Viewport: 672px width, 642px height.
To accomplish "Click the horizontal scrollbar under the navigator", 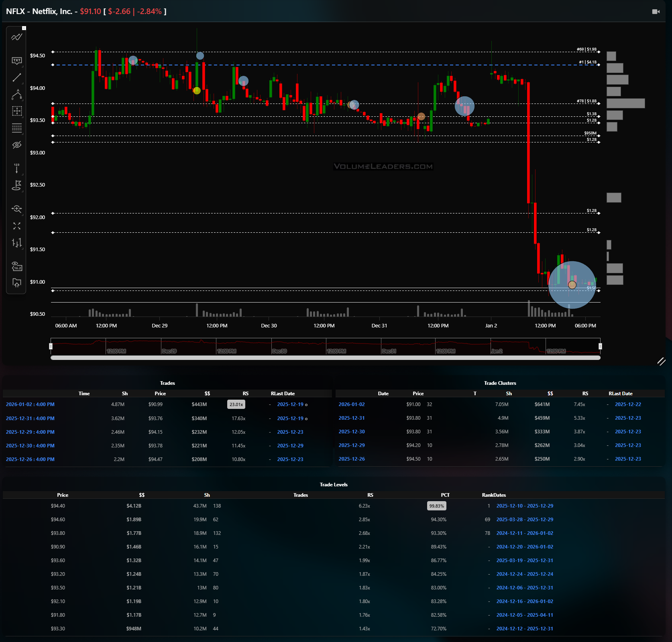I will 326,358.
